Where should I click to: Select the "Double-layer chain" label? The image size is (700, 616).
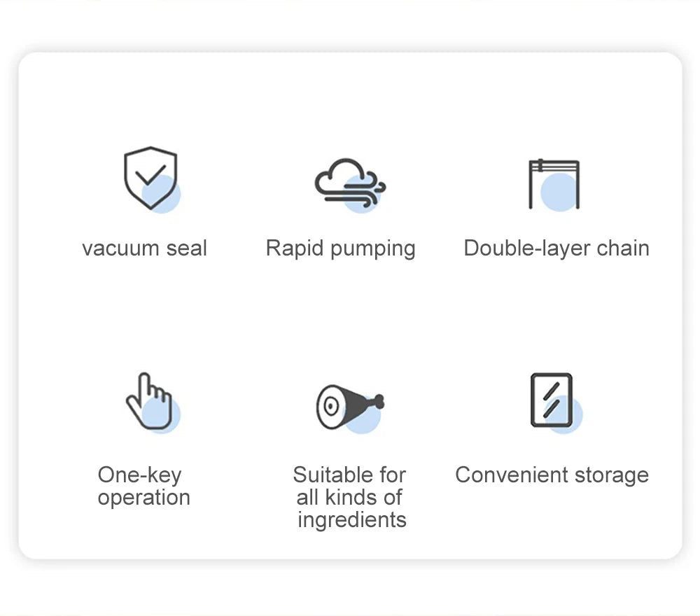click(x=556, y=248)
